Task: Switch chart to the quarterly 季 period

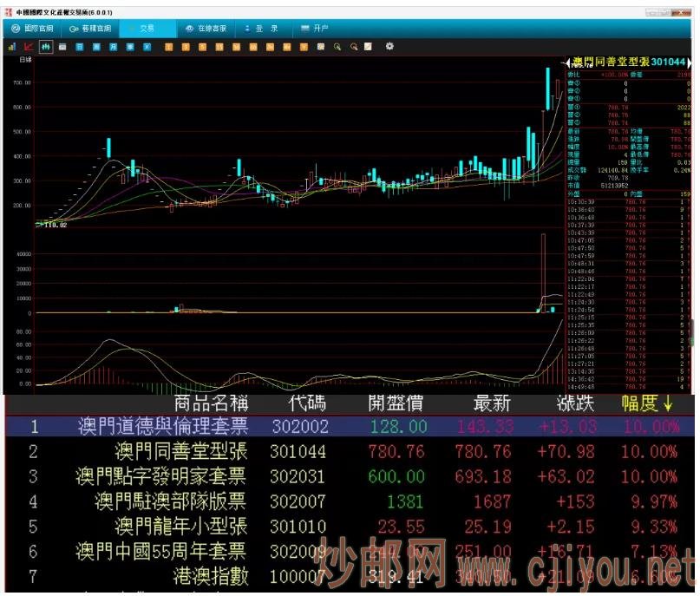Action: [x=130, y=47]
